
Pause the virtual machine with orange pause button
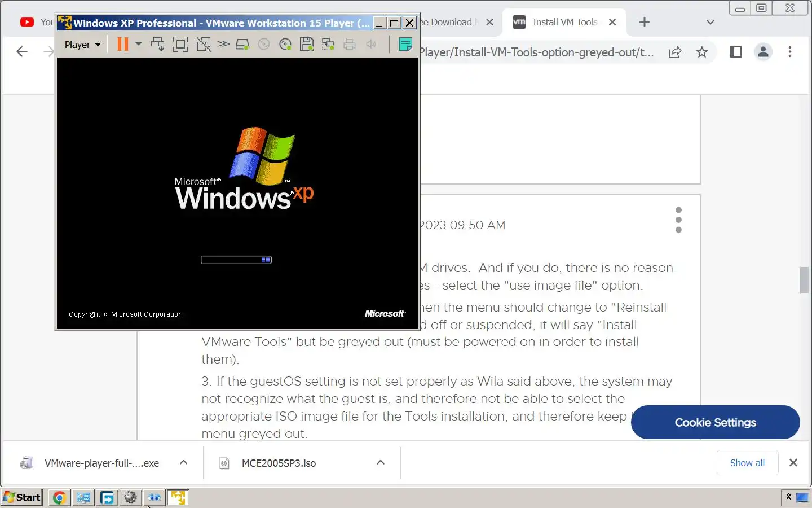(122, 44)
